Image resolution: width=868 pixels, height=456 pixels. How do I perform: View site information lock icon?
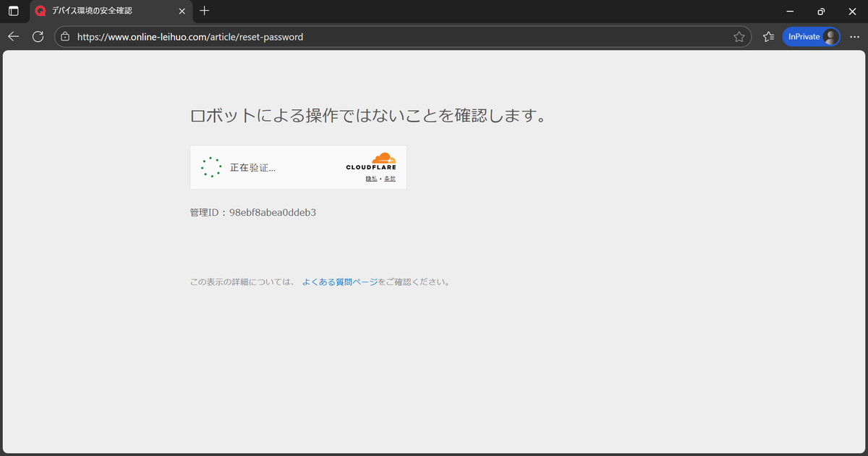click(66, 36)
